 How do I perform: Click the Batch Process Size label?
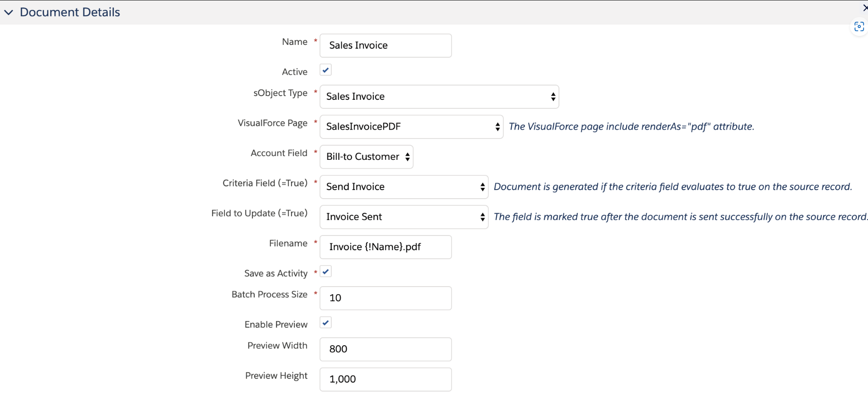(x=269, y=294)
